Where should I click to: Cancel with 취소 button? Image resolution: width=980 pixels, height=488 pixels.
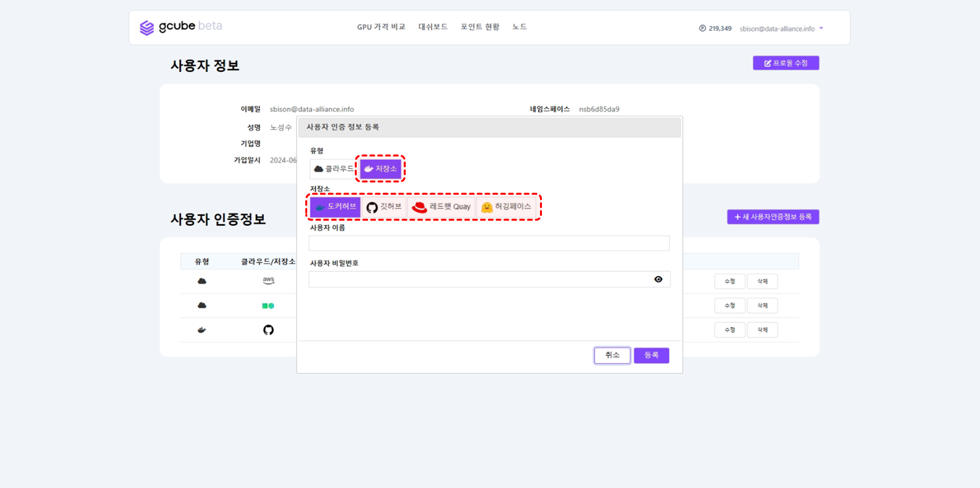(612, 355)
